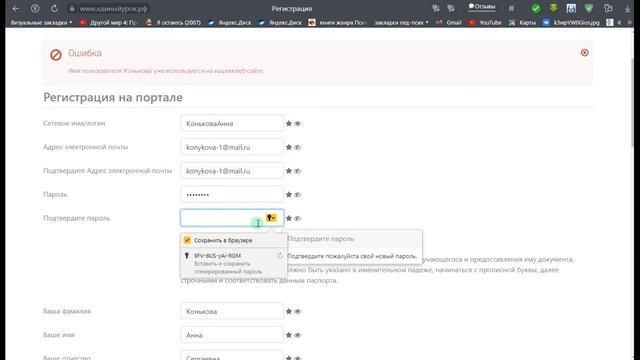640x360 pixels.
Task: Click the star icon next to Пароль
Action: pyautogui.click(x=289, y=194)
